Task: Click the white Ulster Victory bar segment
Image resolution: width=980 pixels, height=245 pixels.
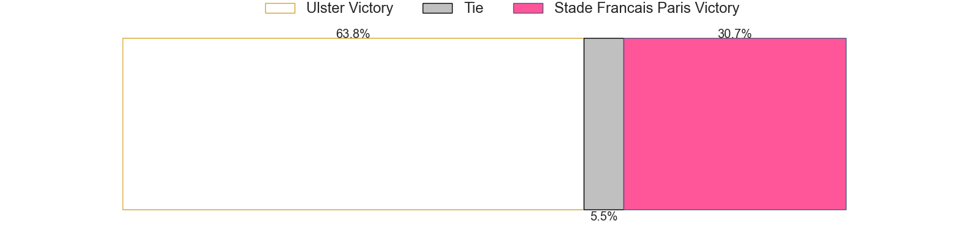Action: 353,124
